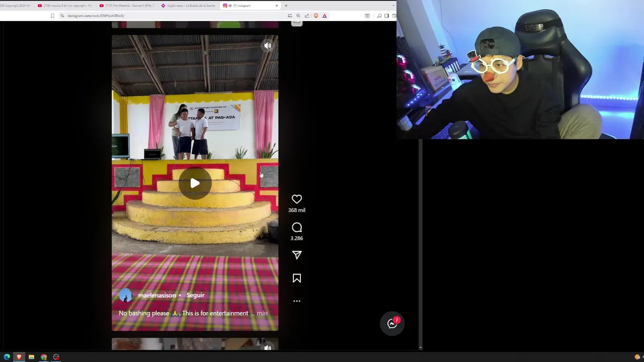This screenshot has width=644, height=362.
Task: Open site settings icon beside the URL
Action: pos(62,16)
